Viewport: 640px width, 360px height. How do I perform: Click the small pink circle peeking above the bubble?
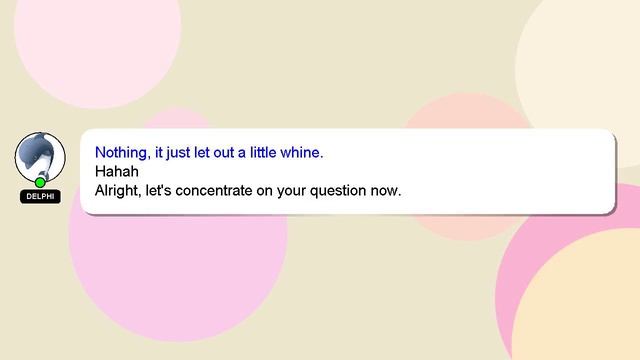[177, 119]
